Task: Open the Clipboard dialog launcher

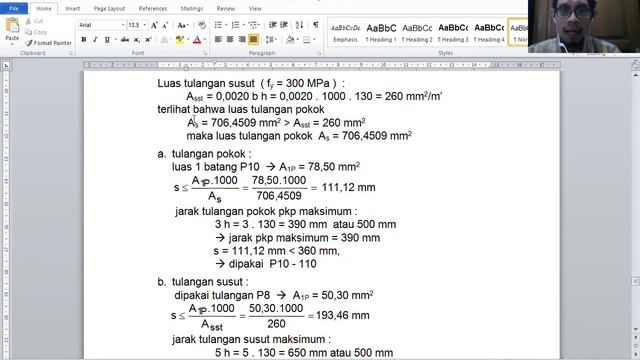Action: coord(71,53)
